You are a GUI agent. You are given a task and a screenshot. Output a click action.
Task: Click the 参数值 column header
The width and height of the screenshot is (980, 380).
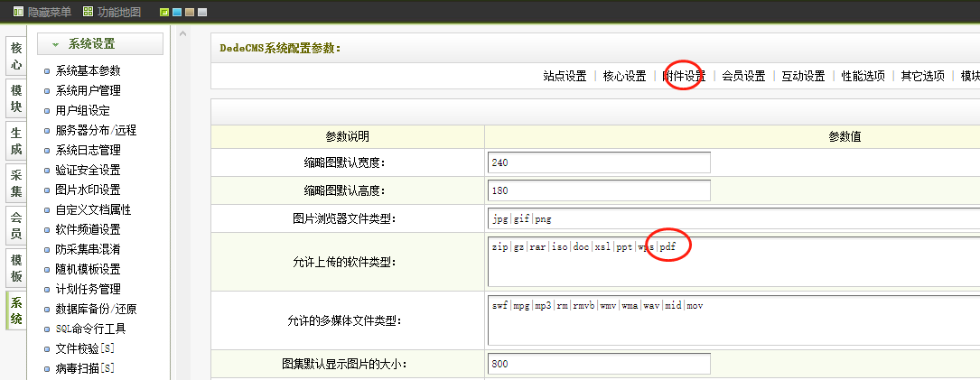(x=845, y=136)
